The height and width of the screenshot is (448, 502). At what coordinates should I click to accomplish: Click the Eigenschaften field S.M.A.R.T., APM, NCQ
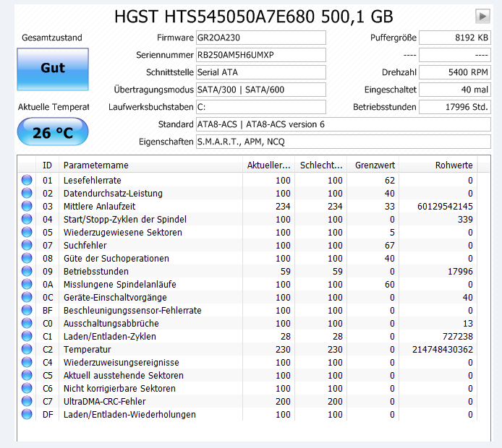343,142
